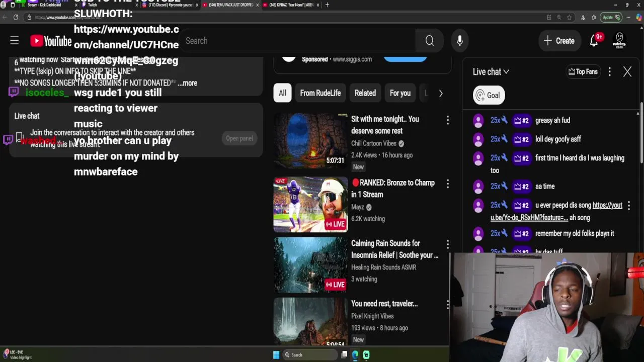Click the Create button
Viewport: 644px width, 362px height.
tap(559, 41)
